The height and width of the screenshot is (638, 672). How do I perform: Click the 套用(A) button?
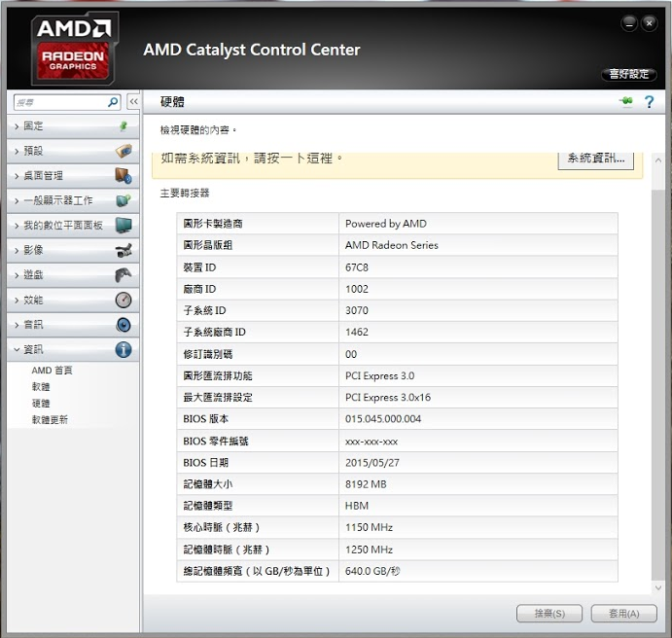[x=624, y=614]
